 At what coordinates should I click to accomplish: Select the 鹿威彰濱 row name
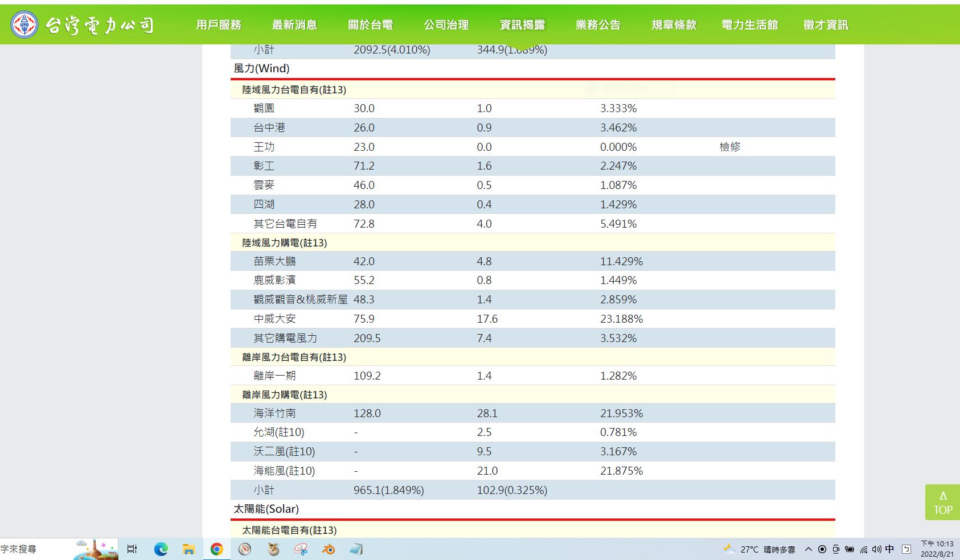[274, 280]
